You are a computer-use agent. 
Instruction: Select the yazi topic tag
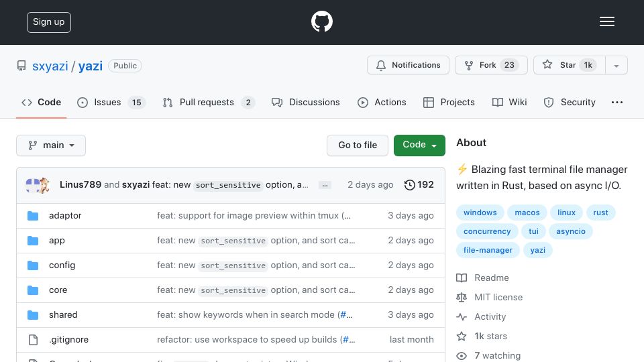click(537, 250)
